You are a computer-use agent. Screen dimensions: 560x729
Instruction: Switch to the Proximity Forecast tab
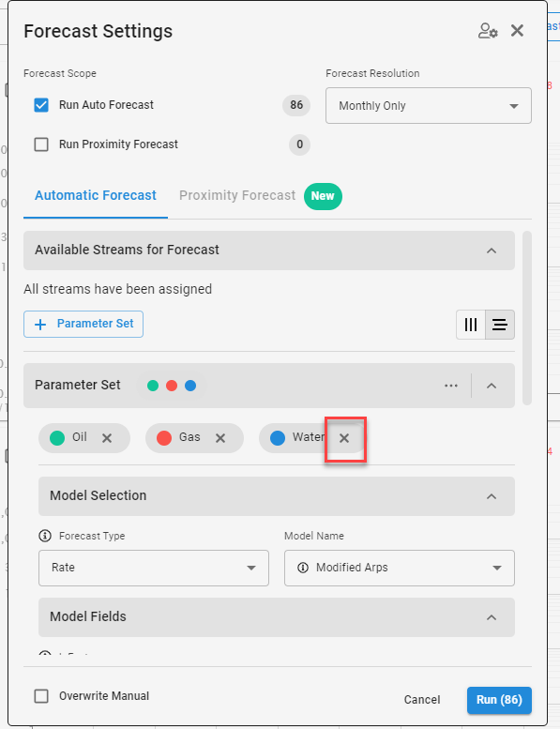click(x=237, y=196)
